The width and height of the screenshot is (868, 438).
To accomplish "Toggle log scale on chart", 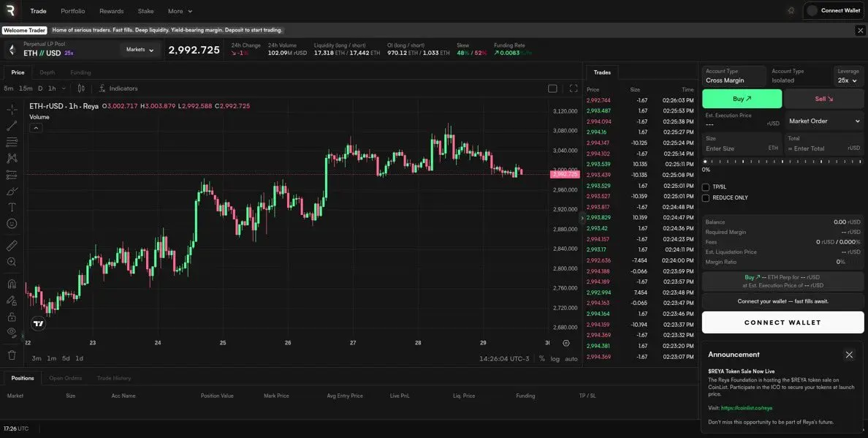I will [x=555, y=359].
